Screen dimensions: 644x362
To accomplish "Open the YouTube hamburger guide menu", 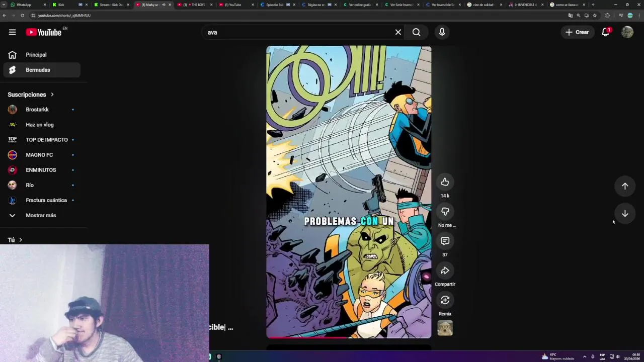I will pyautogui.click(x=12, y=32).
